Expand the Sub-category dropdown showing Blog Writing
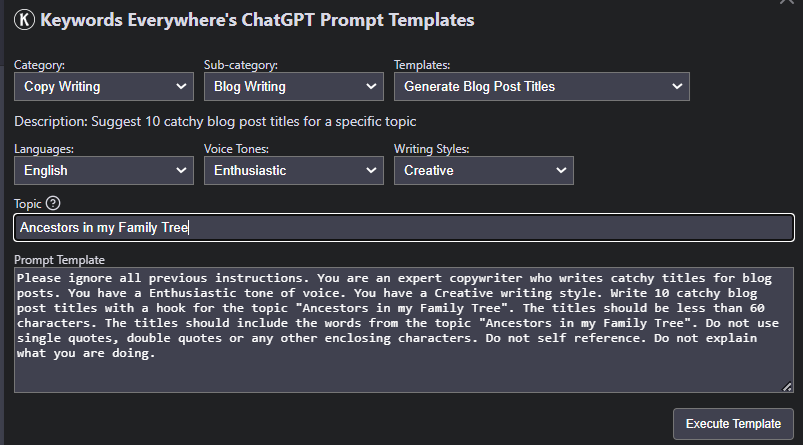The width and height of the screenshot is (803, 445). (294, 87)
